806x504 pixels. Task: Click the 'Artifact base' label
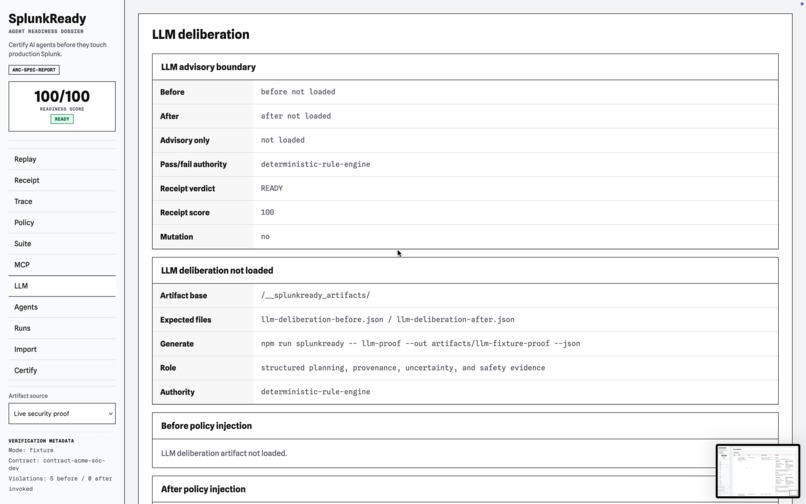click(x=184, y=296)
